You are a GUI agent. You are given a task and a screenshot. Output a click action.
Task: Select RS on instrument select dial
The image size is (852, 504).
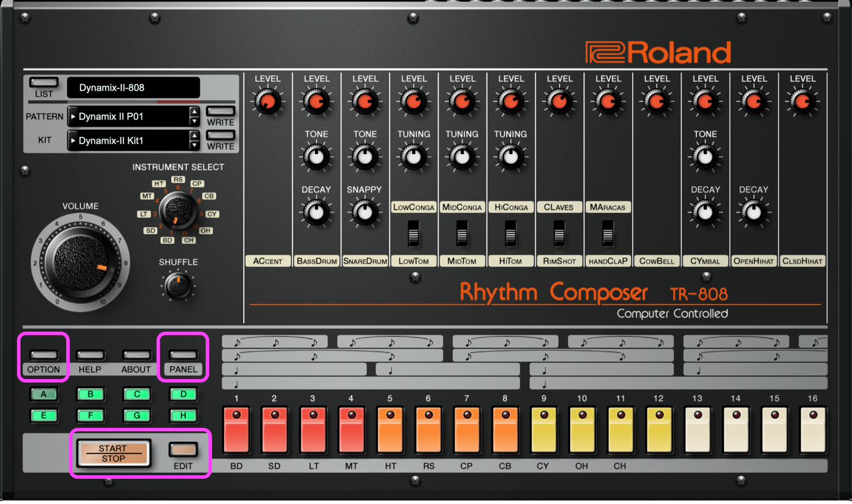[178, 179]
